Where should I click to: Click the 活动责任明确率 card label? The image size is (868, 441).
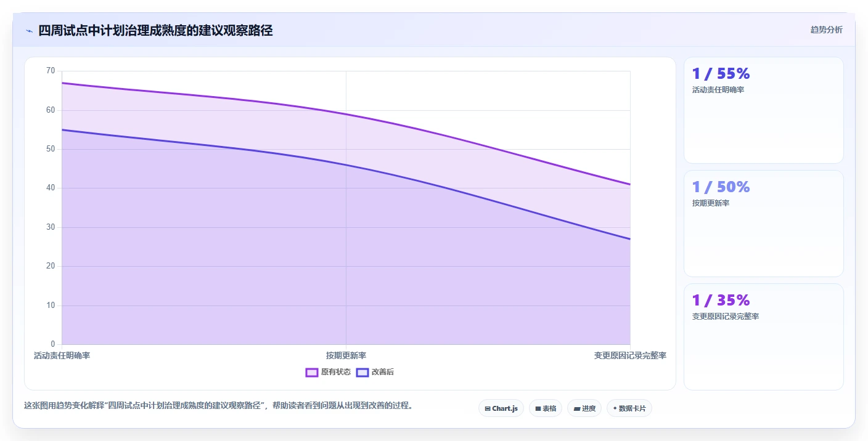(x=718, y=90)
